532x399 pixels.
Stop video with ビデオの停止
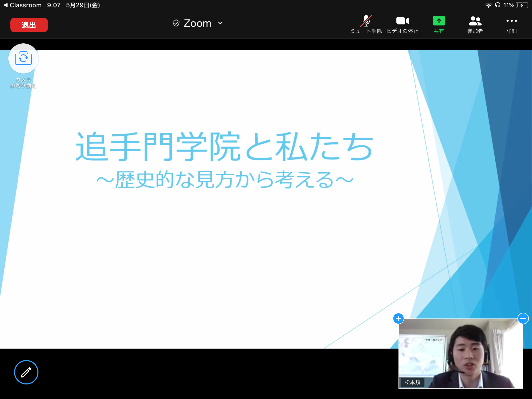click(403, 24)
